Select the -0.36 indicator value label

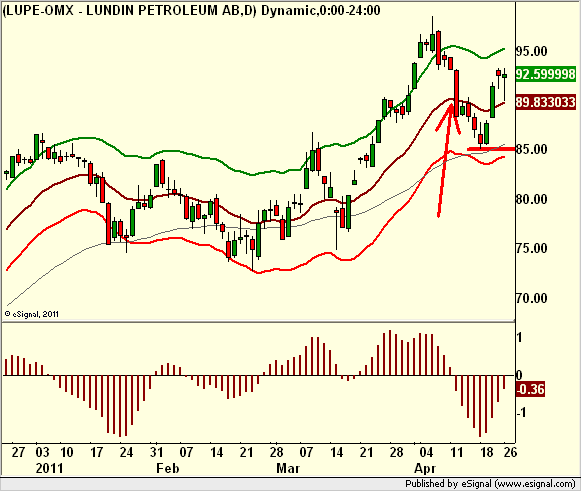tap(530, 389)
